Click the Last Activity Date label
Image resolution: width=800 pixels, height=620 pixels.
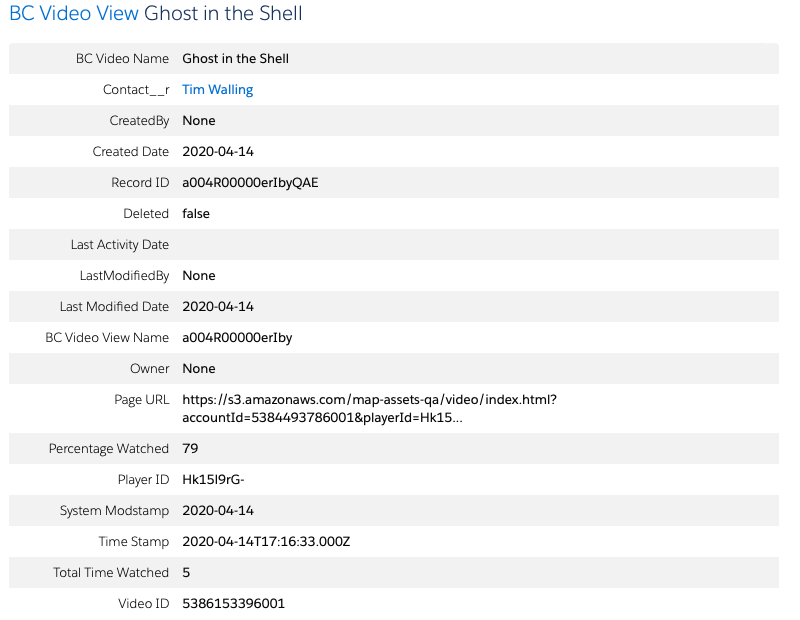pyautogui.click(x=119, y=245)
